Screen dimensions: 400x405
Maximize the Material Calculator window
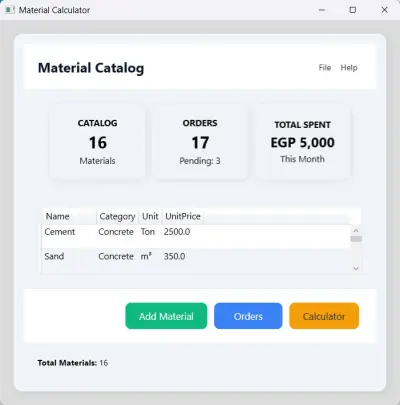[353, 10]
